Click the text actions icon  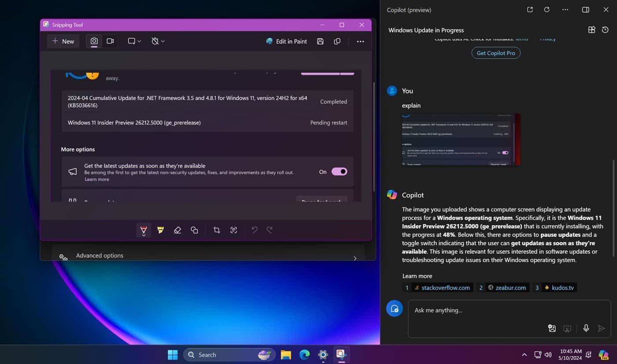click(x=233, y=230)
